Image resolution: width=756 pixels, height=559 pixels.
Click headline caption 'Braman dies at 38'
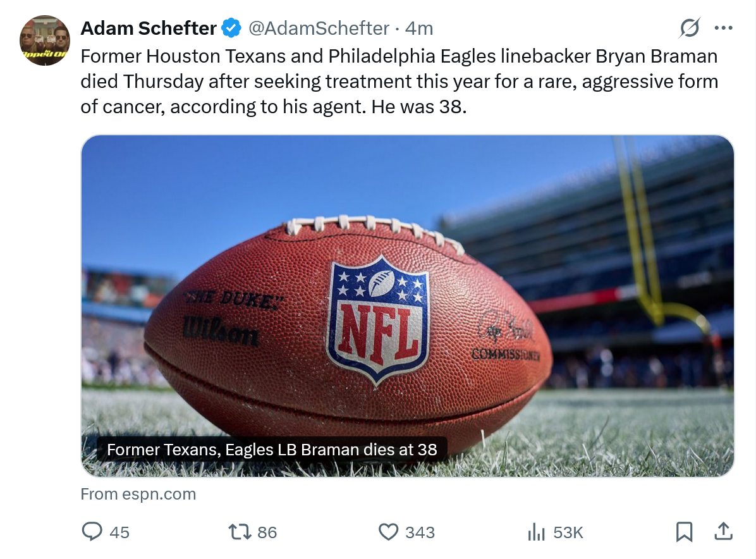272,450
